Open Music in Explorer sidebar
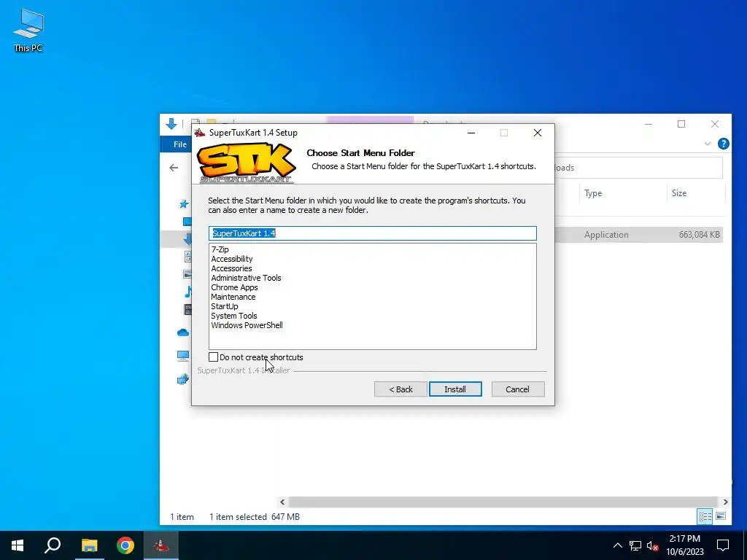The width and height of the screenshot is (747, 560). click(x=188, y=292)
